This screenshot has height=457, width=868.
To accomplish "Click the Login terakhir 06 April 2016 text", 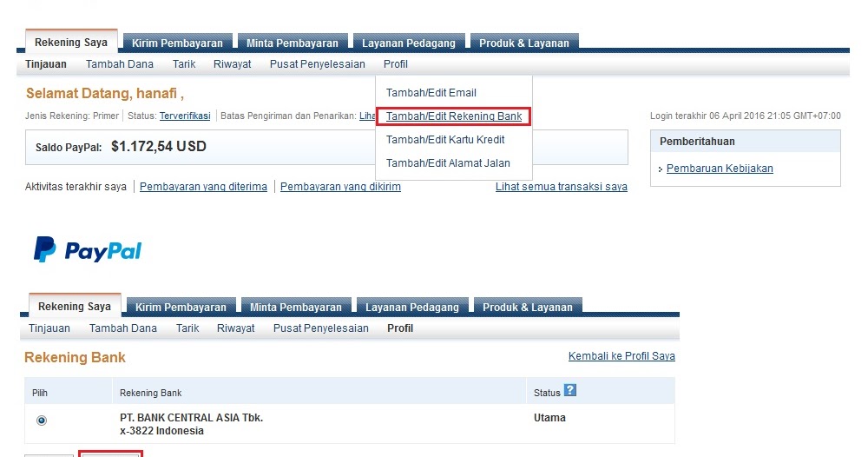I will click(745, 116).
